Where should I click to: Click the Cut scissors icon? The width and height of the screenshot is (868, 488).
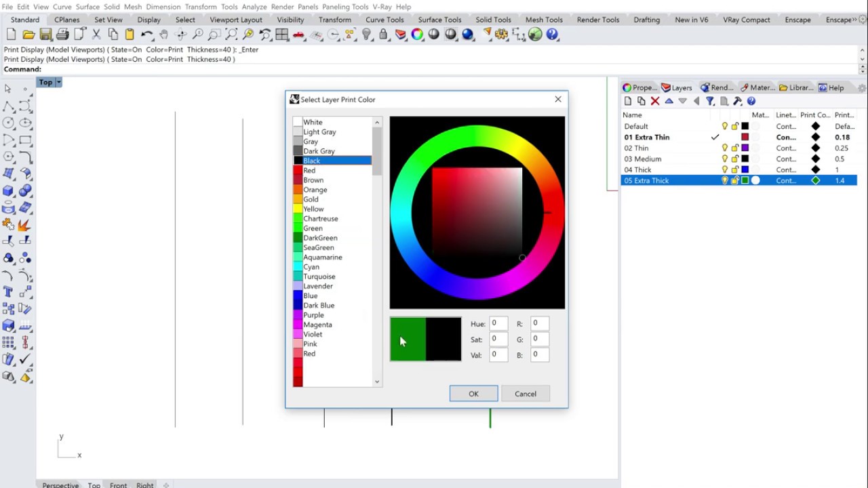coord(96,35)
